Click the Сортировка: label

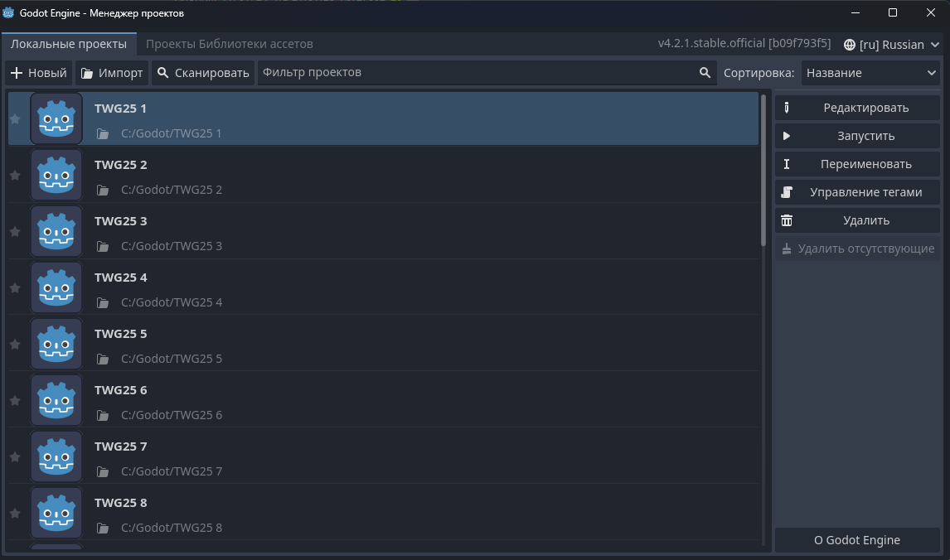click(x=759, y=73)
